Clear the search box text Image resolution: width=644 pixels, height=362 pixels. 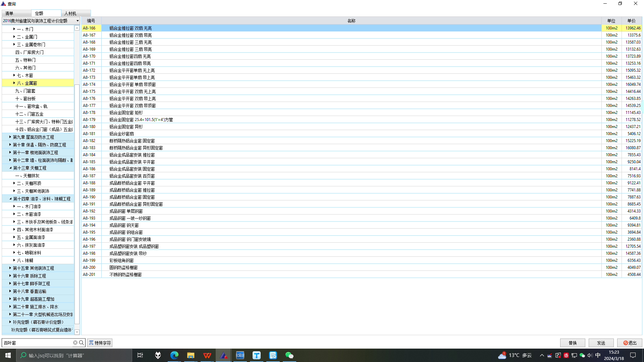click(x=75, y=343)
